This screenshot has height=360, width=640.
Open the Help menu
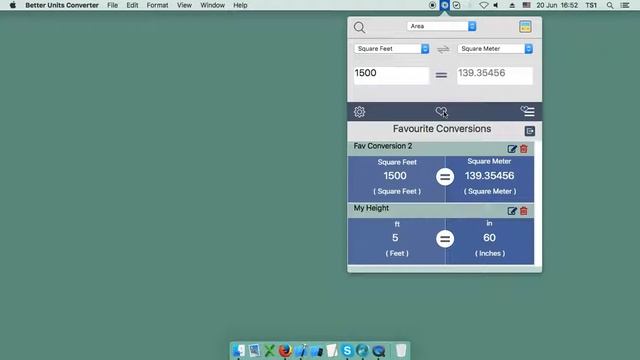point(240,5)
